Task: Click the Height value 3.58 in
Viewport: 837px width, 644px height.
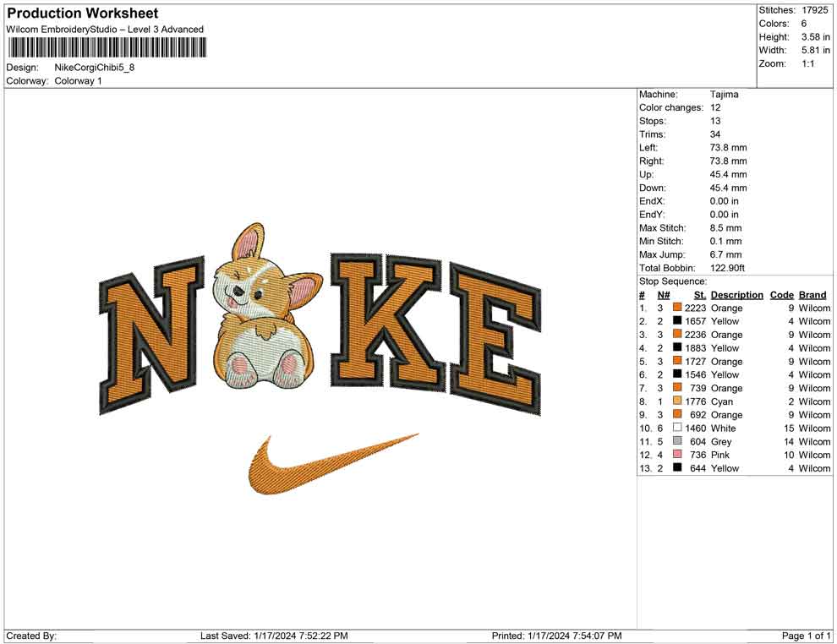Action: [x=815, y=37]
